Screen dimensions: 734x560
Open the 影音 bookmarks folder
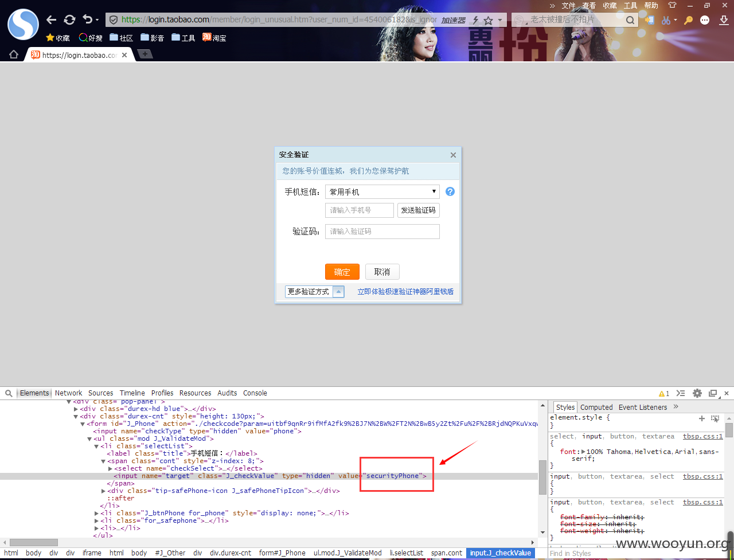point(152,38)
